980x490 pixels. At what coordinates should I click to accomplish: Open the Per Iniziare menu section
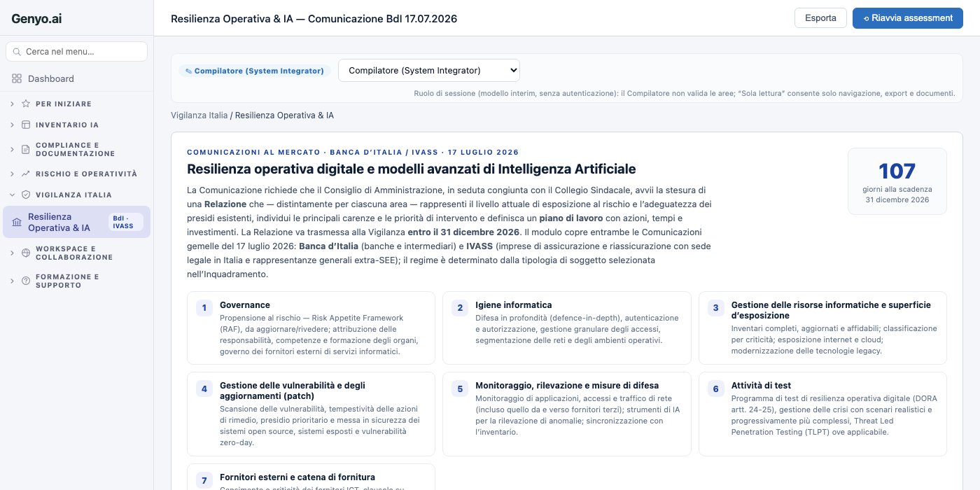tap(76, 104)
